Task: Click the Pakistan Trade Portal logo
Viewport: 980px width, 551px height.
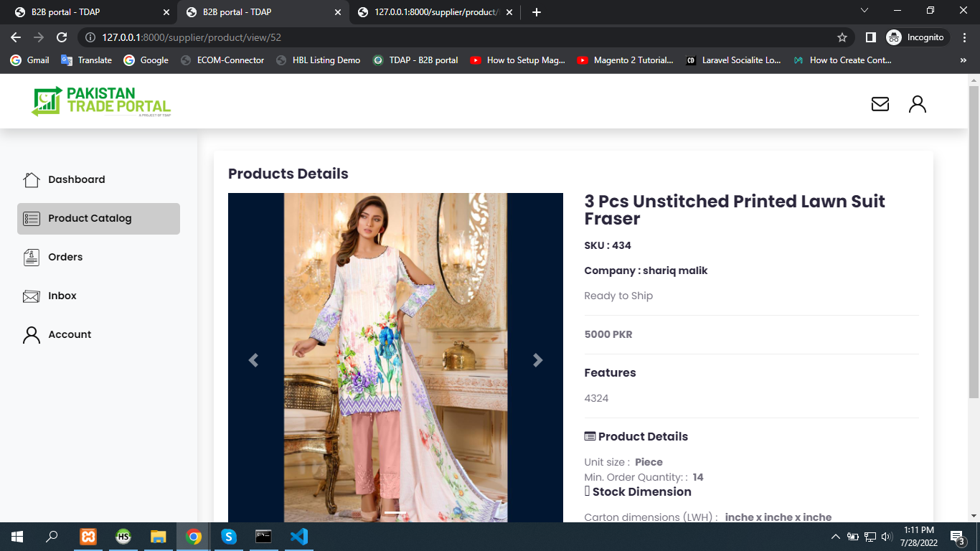Action: (100, 100)
